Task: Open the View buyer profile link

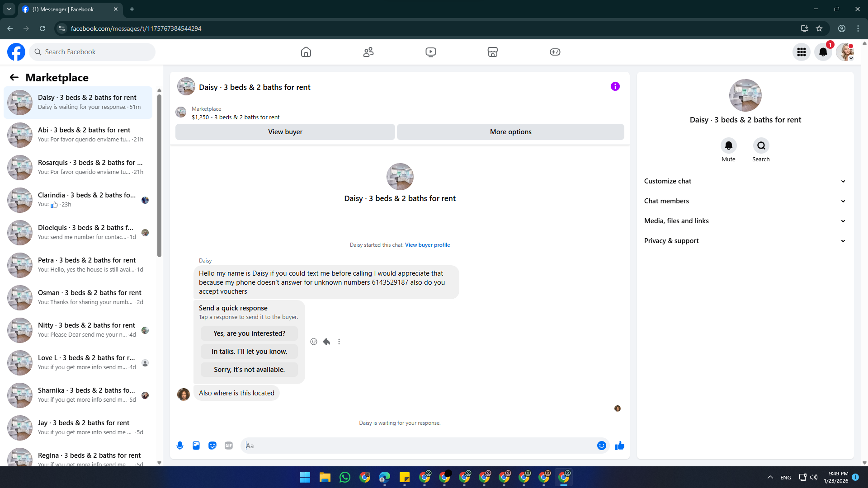Action: [427, 245]
